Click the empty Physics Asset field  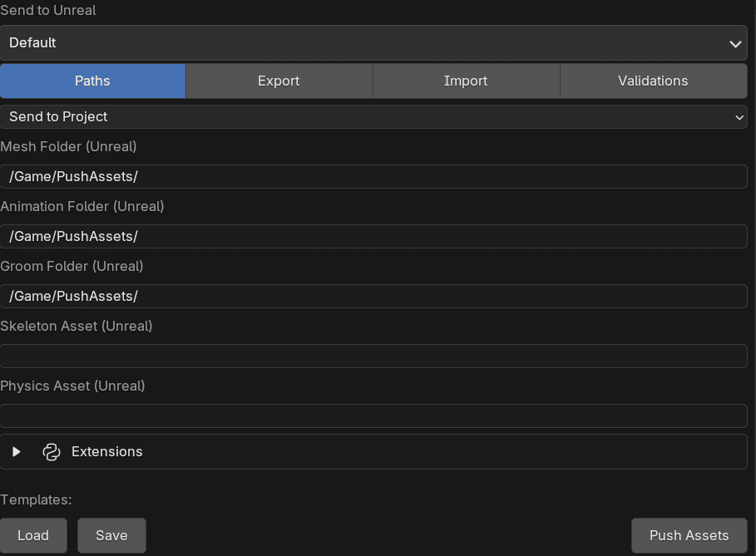tap(373, 416)
